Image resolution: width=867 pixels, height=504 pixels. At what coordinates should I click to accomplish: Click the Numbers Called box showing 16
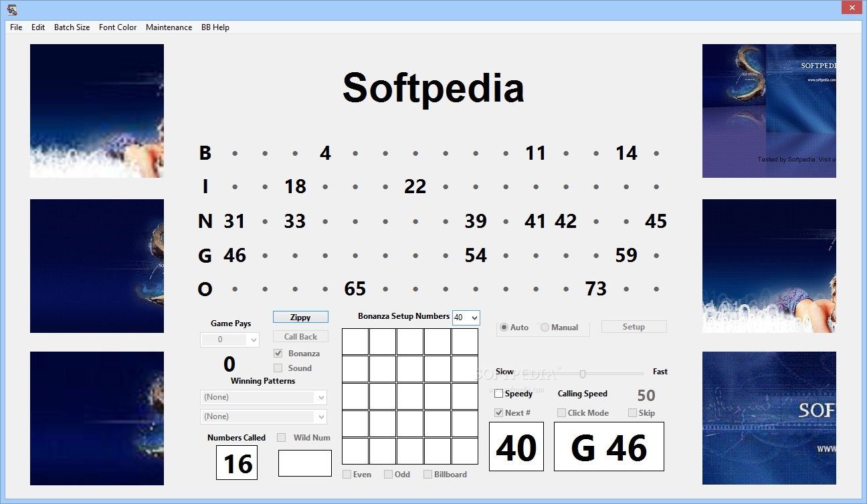click(x=237, y=463)
